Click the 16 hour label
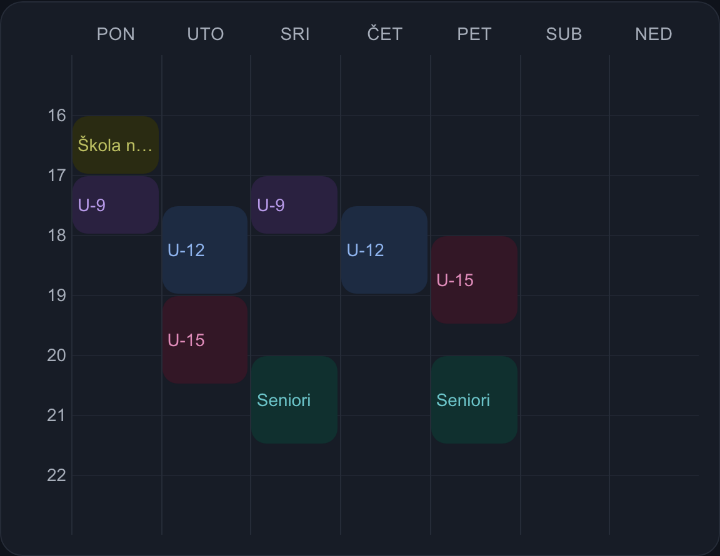720x556 pixels. pos(57,116)
